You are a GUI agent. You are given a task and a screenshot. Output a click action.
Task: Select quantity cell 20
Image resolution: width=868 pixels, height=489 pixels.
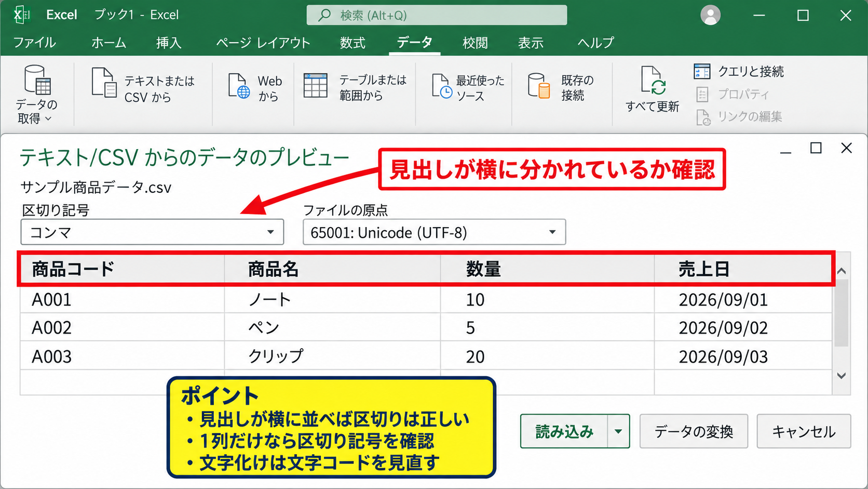click(547, 356)
